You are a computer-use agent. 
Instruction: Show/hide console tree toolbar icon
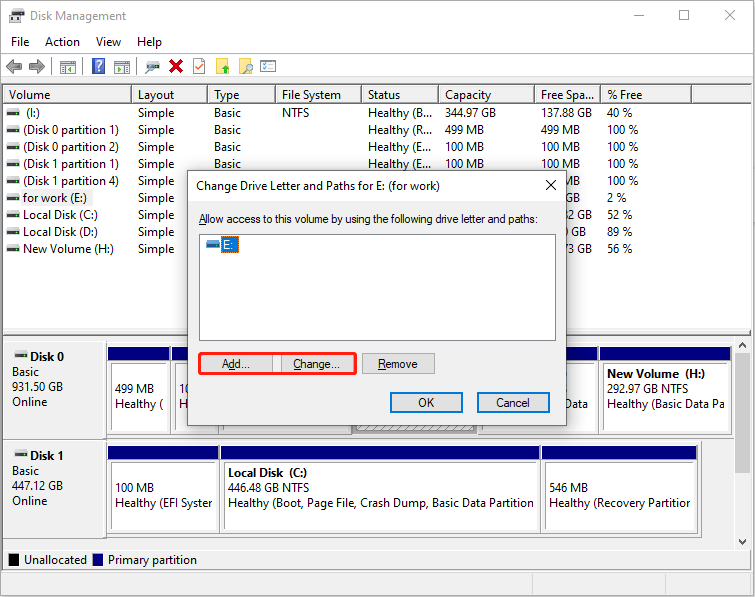(68, 67)
